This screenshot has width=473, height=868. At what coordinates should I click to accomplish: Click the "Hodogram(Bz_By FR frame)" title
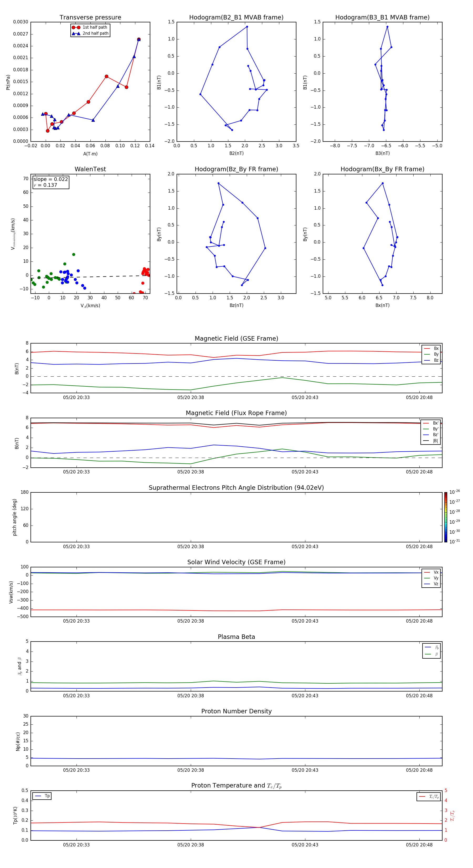point(236,169)
